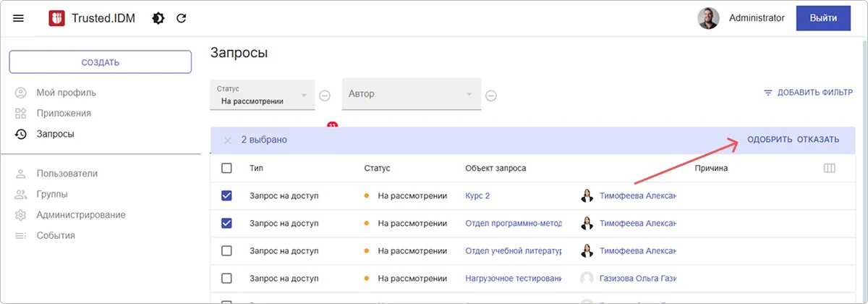Open the hamburger navigation menu
The image size is (868, 304).
(x=19, y=18)
